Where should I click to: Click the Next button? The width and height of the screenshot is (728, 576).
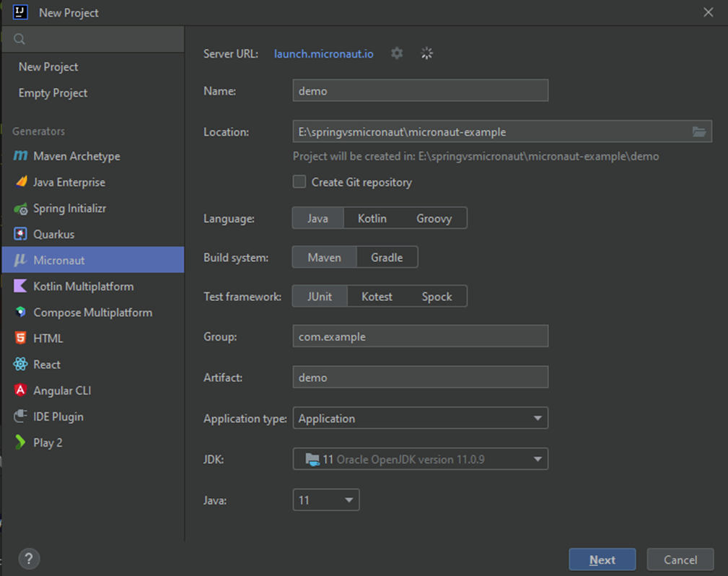point(602,559)
